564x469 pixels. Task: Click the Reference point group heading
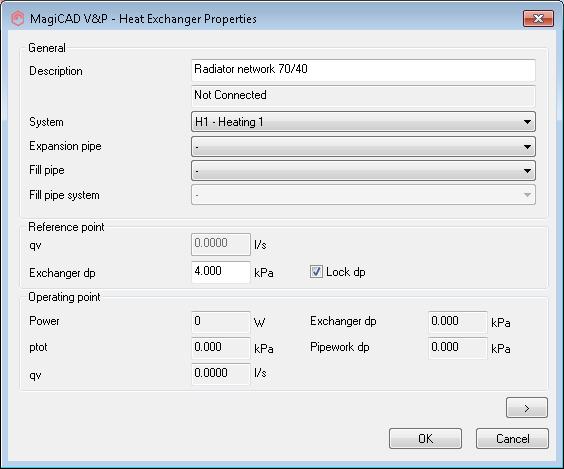coord(66,227)
